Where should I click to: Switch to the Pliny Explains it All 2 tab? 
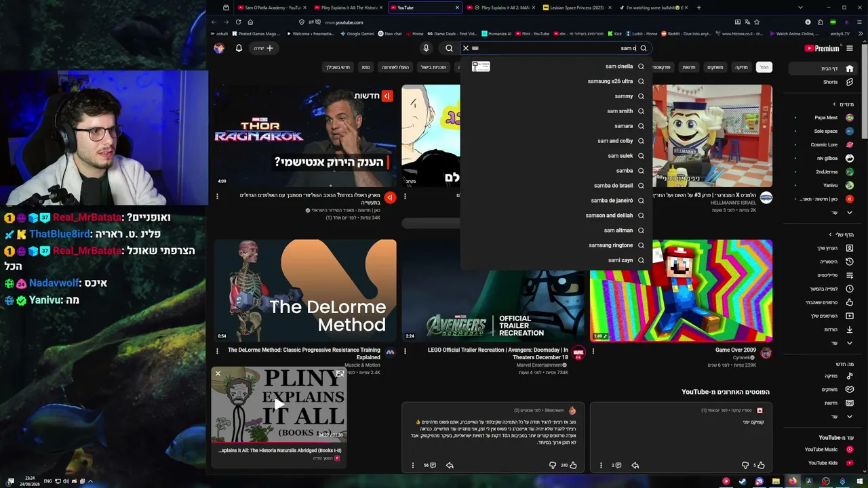click(500, 7)
